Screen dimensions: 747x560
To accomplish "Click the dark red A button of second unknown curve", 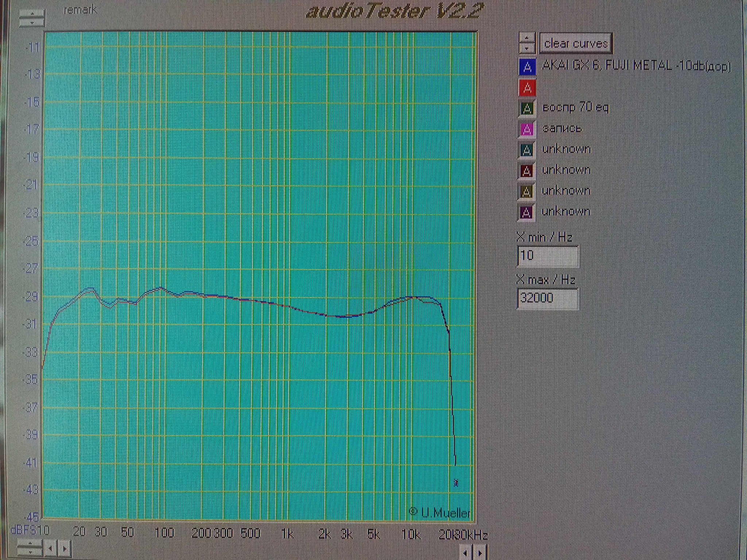I will [x=526, y=171].
